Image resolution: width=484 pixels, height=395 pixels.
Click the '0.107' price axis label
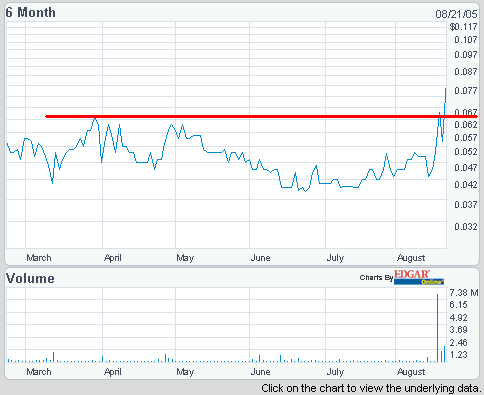point(466,40)
